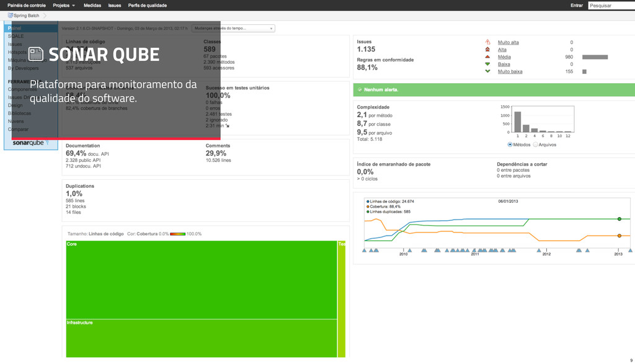The height and width of the screenshot is (364, 635).
Task: Click the 'Total: 5.118' complexity text
Action: [x=370, y=139]
